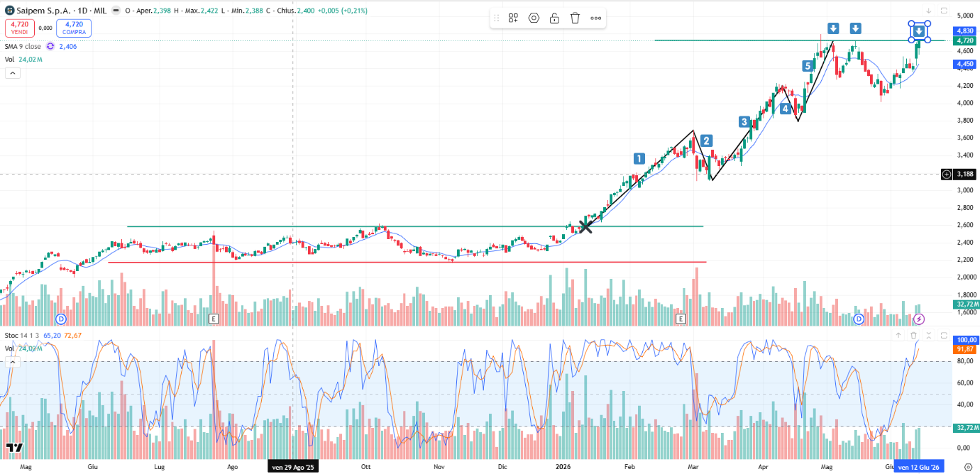
Task: Move main pane down arrow icon
Action: tap(928, 11)
